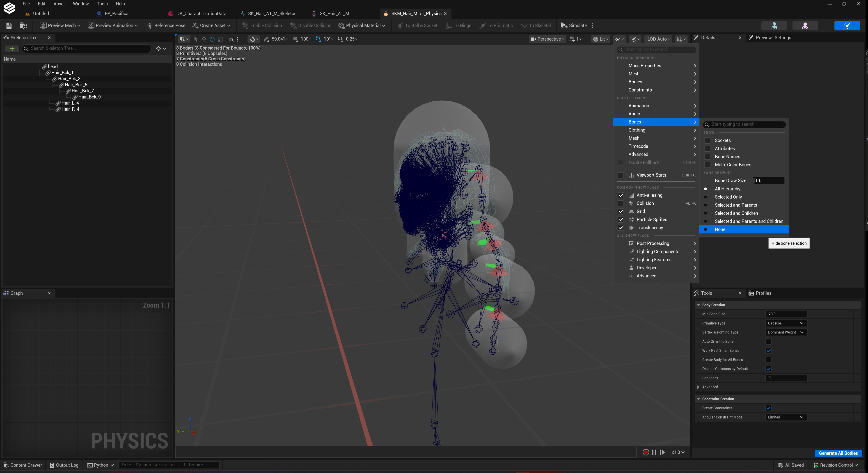
Task: Select the rotate transform tool icon
Action: (x=212, y=39)
